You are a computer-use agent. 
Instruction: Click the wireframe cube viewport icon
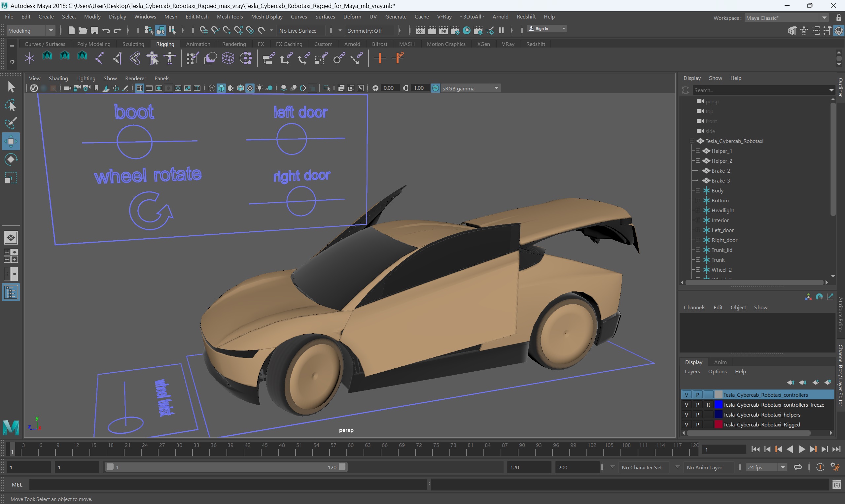pyautogui.click(x=212, y=88)
